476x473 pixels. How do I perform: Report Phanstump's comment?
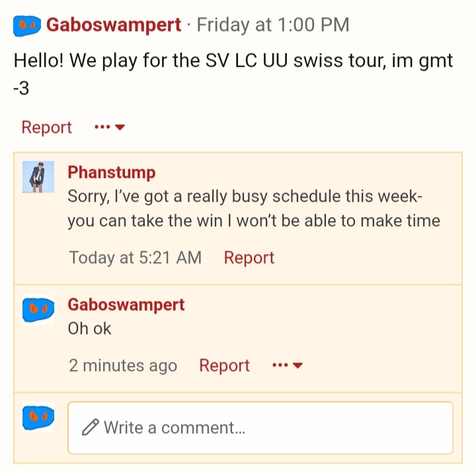[249, 257]
